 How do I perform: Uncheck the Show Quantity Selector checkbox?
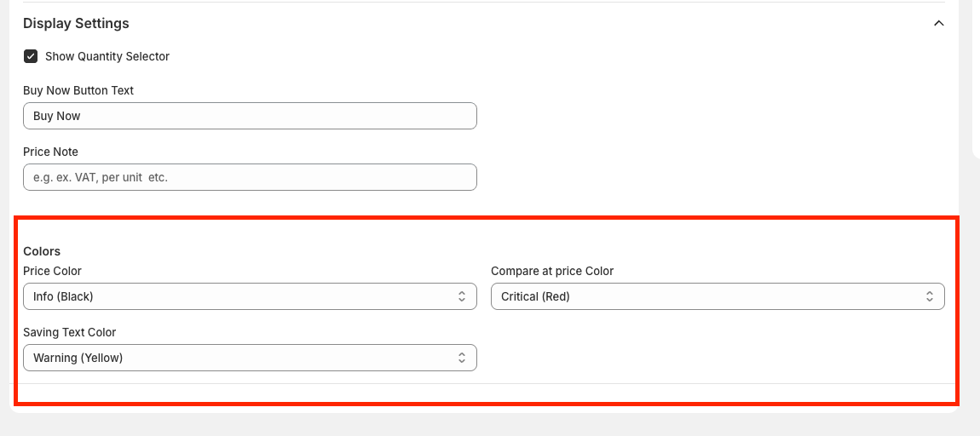31,56
